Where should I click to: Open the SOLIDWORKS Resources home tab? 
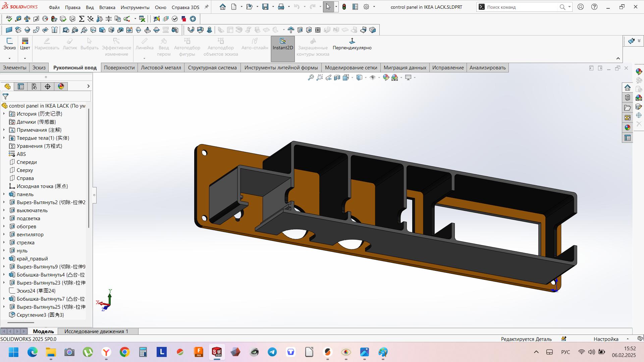pos(628,87)
